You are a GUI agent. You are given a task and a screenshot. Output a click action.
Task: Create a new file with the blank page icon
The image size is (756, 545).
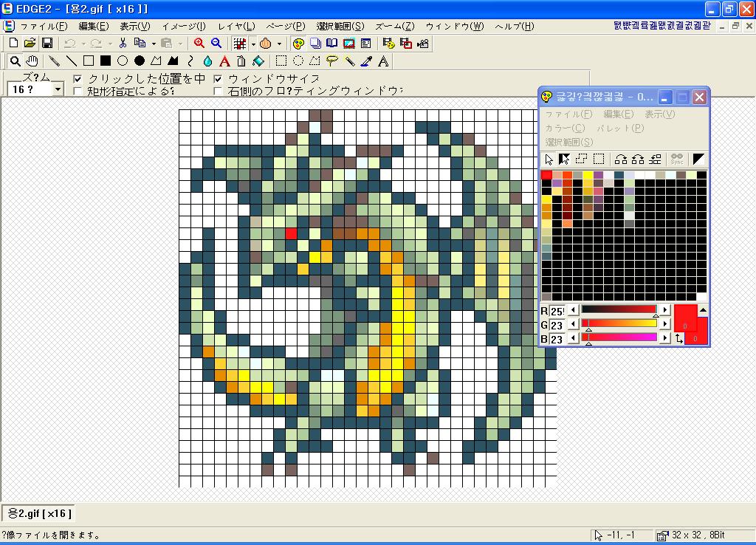coord(13,44)
